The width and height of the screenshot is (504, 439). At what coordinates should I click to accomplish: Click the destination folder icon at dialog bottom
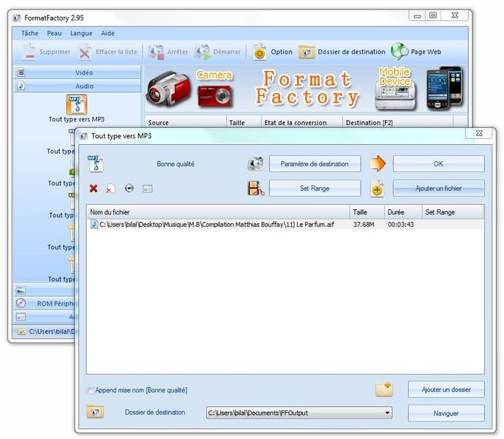pyautogui.click(x=95, y=412)
